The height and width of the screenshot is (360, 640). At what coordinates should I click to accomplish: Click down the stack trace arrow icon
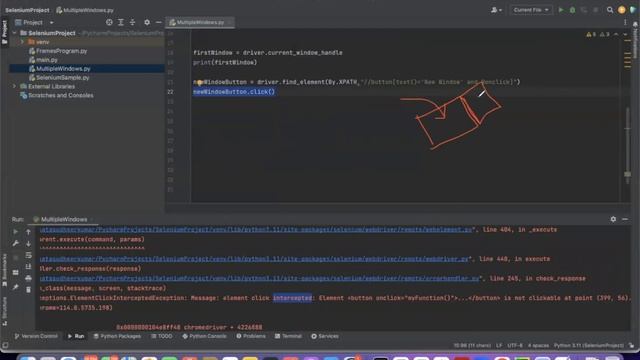coord(28,243)
